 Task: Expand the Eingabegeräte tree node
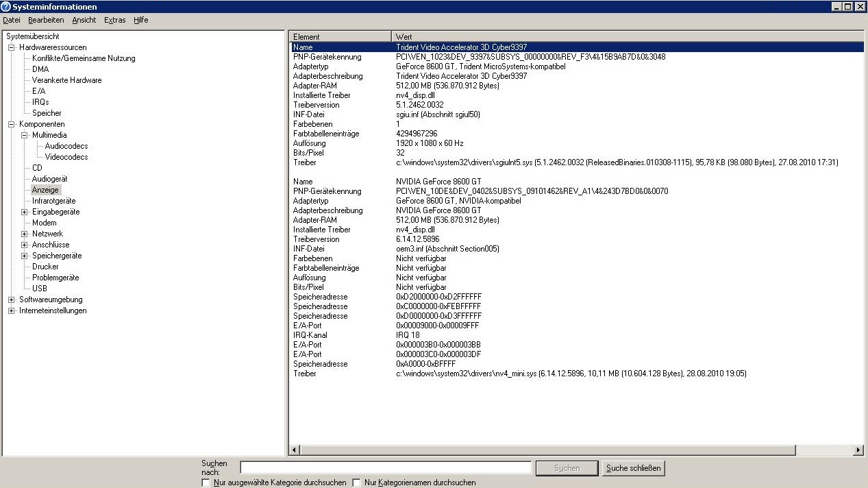click(25, 212)
